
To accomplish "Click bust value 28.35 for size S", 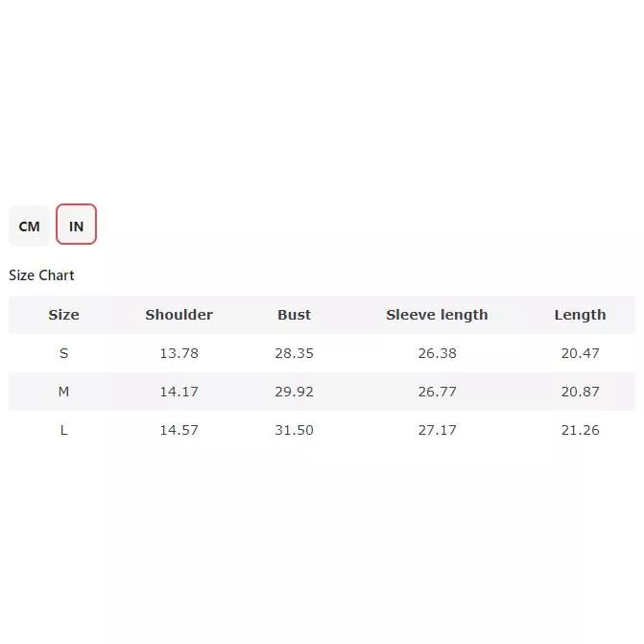I will pos(294,353).
